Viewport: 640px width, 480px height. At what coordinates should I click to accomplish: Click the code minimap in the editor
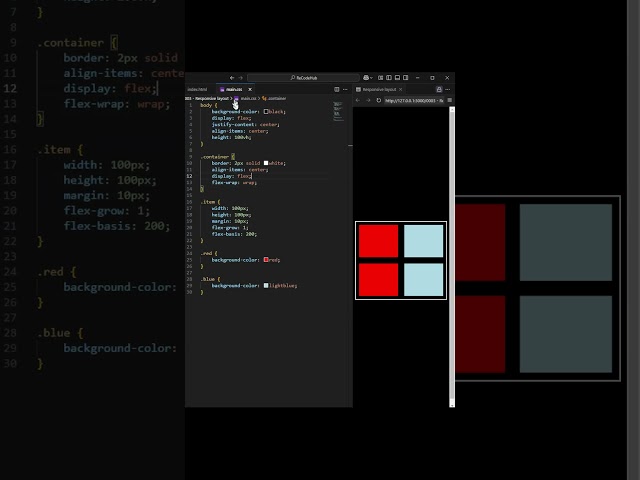click(338, 111)
